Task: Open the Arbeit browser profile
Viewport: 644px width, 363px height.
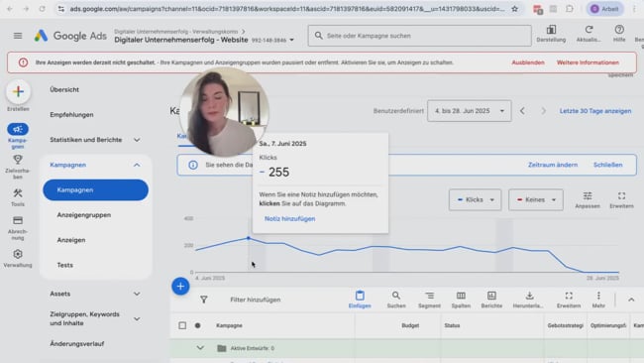Action: (x=604, y=9)
